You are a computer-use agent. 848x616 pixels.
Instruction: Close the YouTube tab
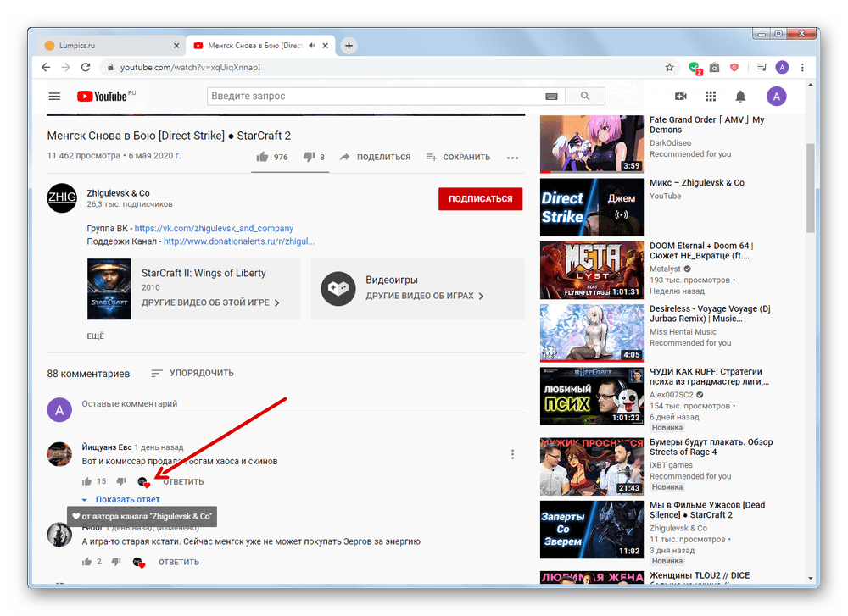325,46
